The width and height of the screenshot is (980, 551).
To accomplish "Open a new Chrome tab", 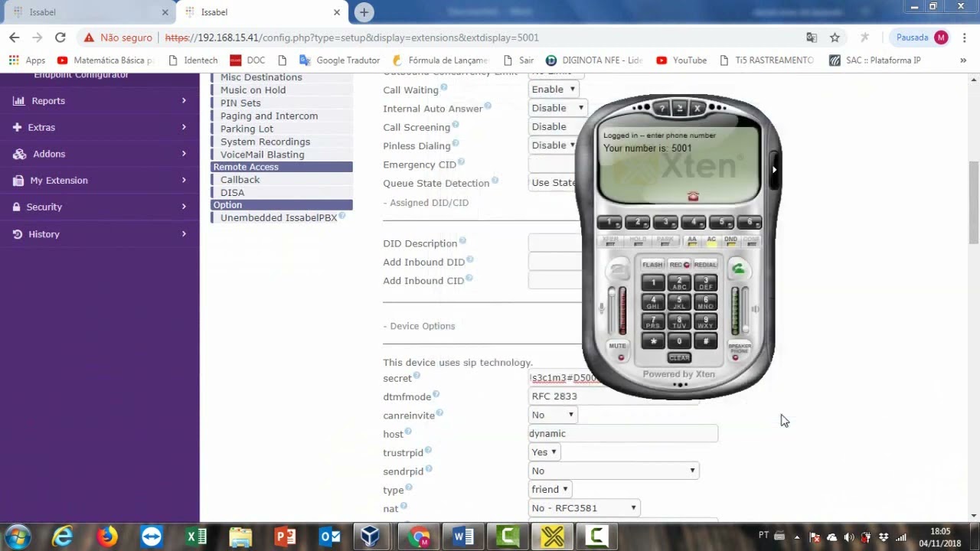I will coord(364,12).
